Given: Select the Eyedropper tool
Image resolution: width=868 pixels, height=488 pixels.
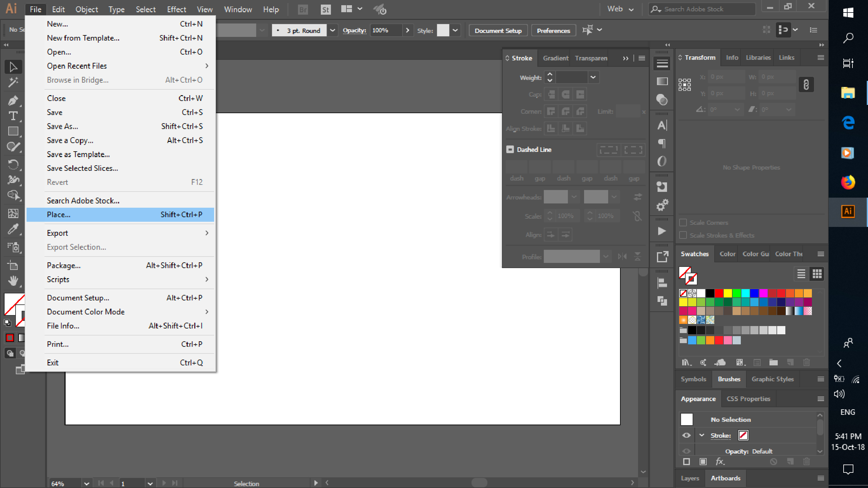Looking at the screenshot, I should point(13,229).
